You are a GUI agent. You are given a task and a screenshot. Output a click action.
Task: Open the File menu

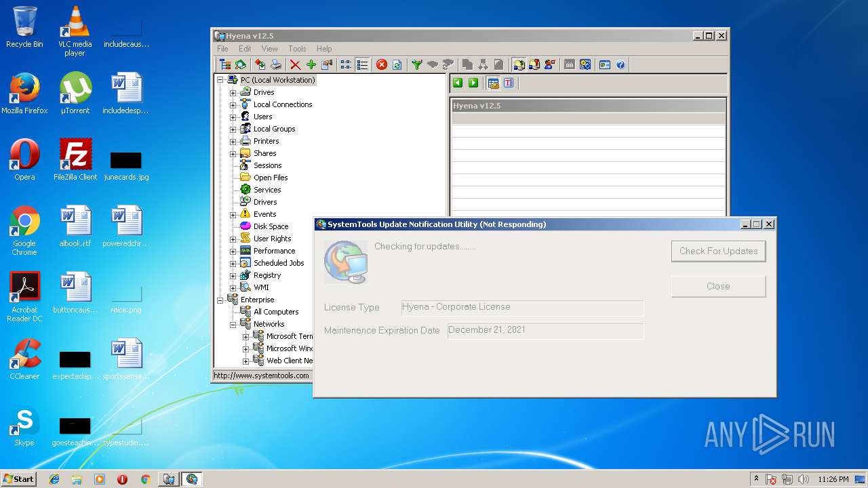[222, 49]
